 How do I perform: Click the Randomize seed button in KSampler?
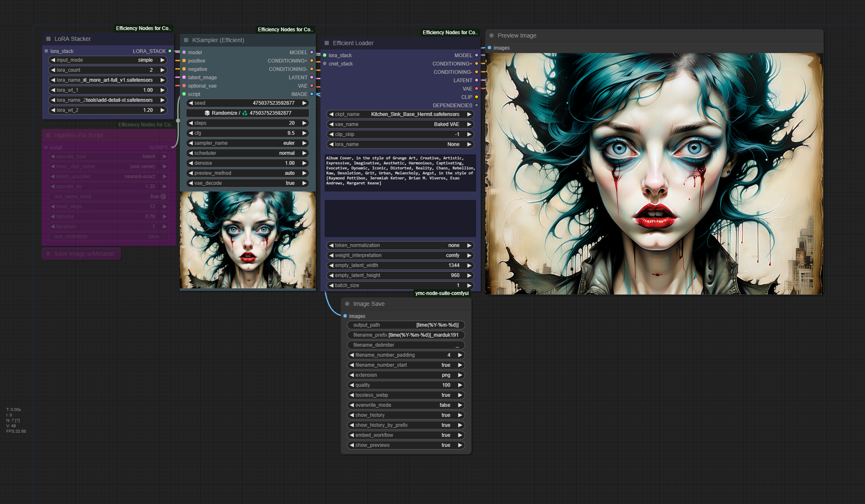point(248,113)
